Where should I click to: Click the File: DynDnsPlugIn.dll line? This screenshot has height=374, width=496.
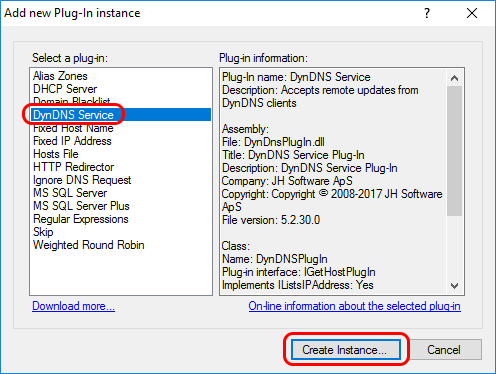[x=273, y=142]
